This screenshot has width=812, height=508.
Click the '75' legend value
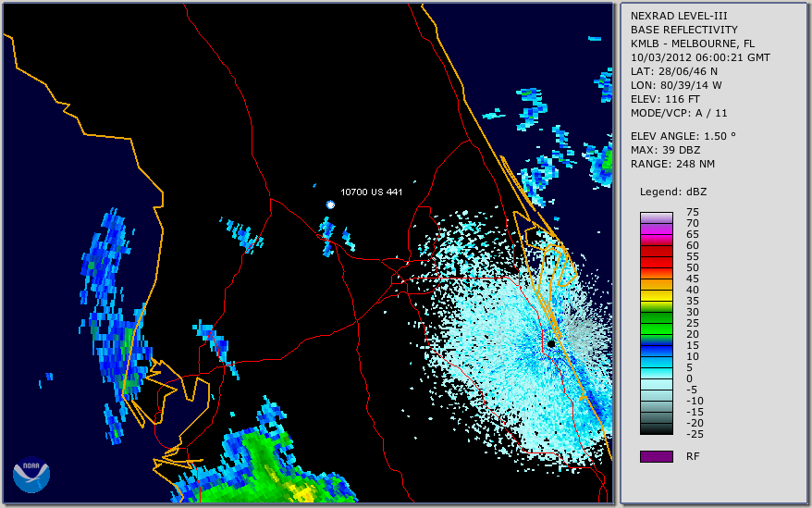pyautogui.click(x=693, y=212)
